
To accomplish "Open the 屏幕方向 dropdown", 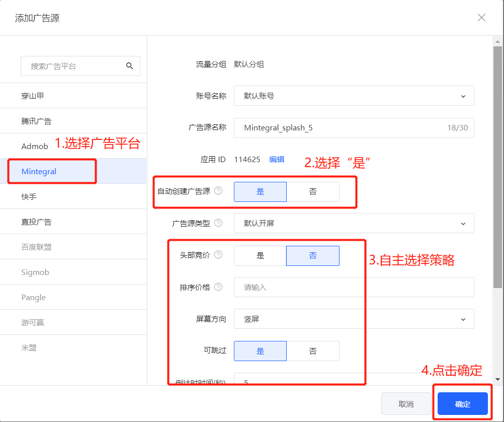I will [x=354, y=319].
